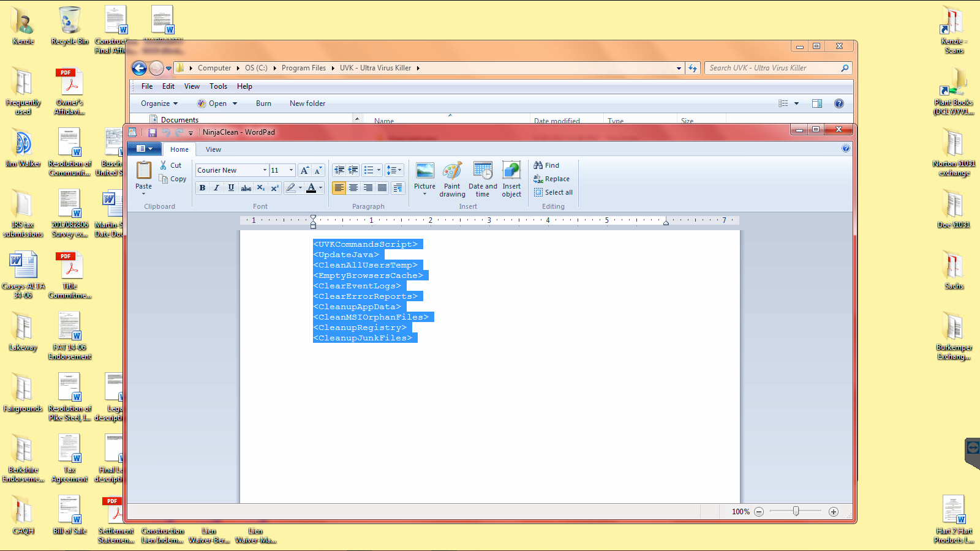Switch to the View ribbon tab

click(213, 149)
